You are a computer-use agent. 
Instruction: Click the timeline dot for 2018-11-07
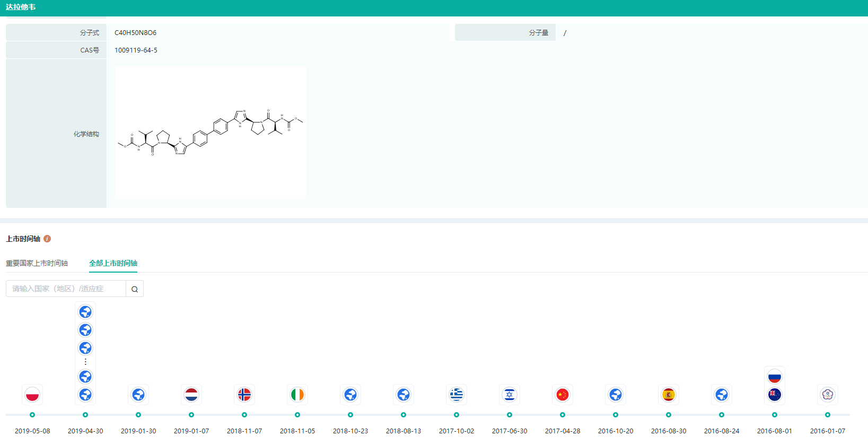pyautogui.click(x=244, y=415)
